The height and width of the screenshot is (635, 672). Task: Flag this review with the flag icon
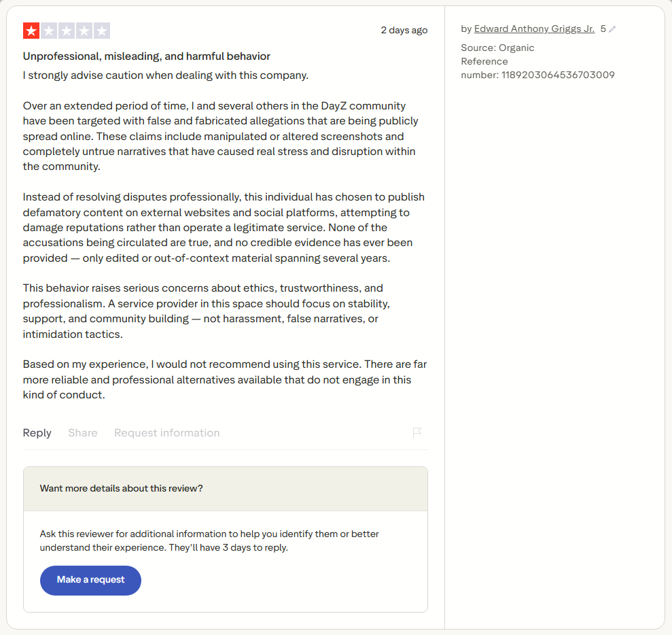pos(417,432)
